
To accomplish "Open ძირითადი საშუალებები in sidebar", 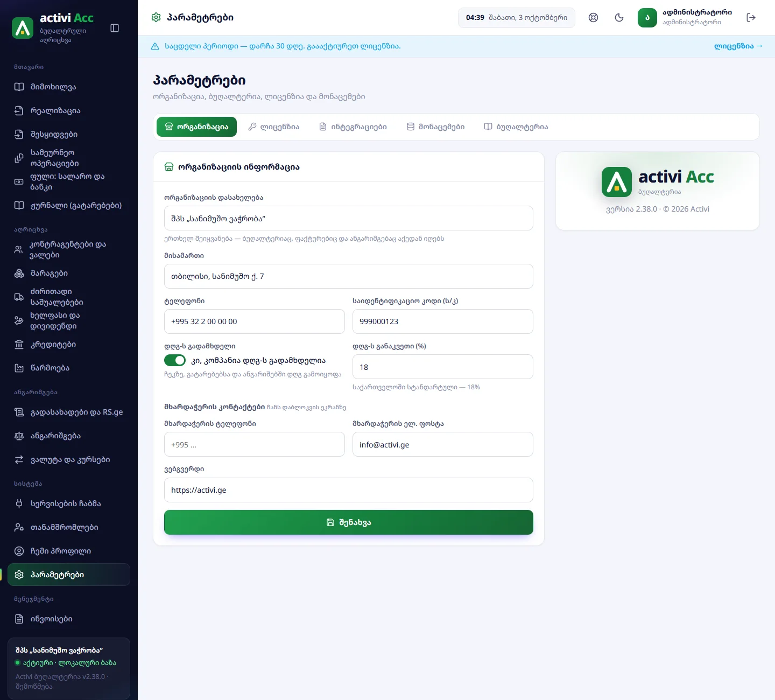I will pos(69,297).
